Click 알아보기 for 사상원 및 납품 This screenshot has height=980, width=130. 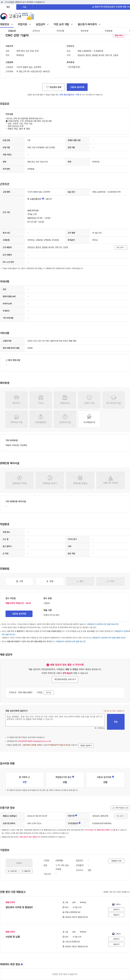[116, 939]
